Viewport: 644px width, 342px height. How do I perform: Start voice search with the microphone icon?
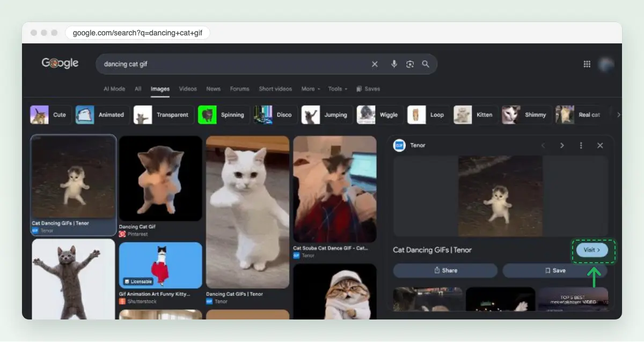coord(394,64)
